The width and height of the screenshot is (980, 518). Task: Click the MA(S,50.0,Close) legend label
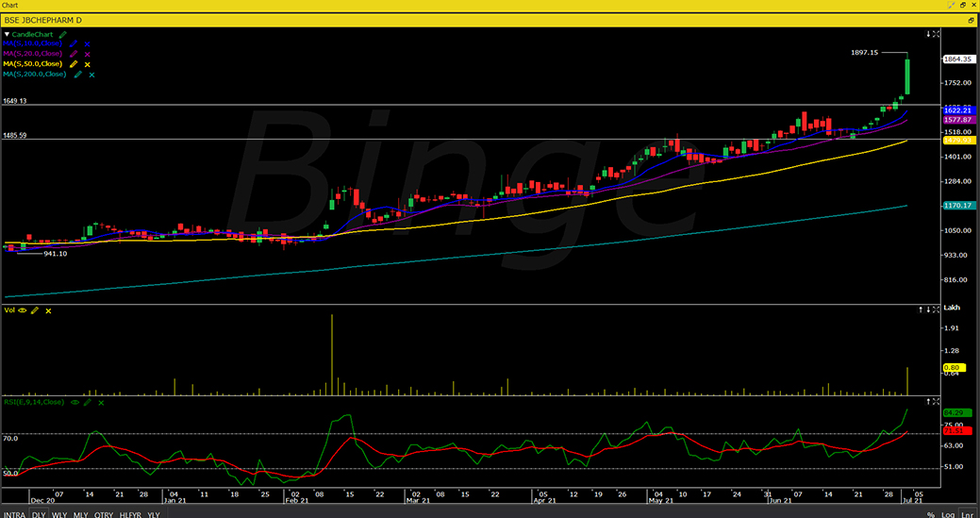pos(32,64)
